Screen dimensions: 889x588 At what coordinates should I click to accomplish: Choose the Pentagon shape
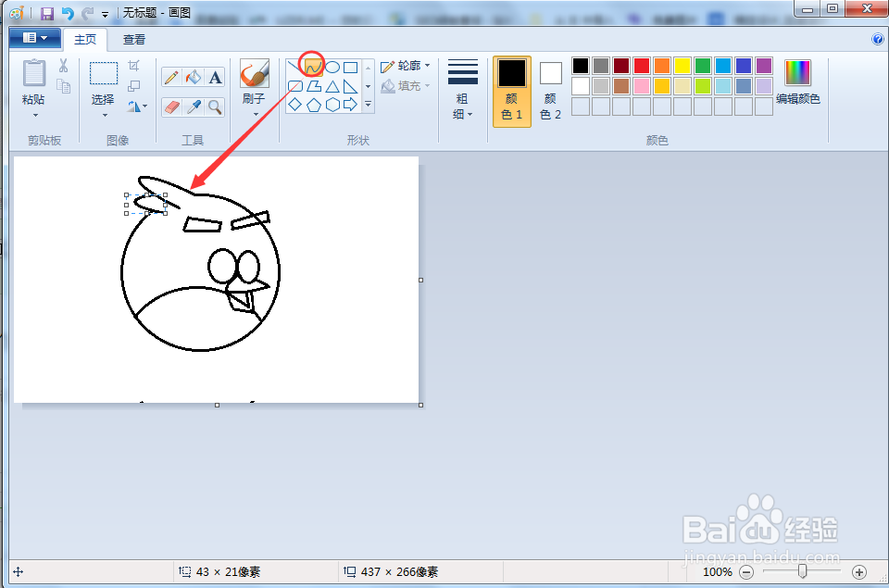click(314, 105)
